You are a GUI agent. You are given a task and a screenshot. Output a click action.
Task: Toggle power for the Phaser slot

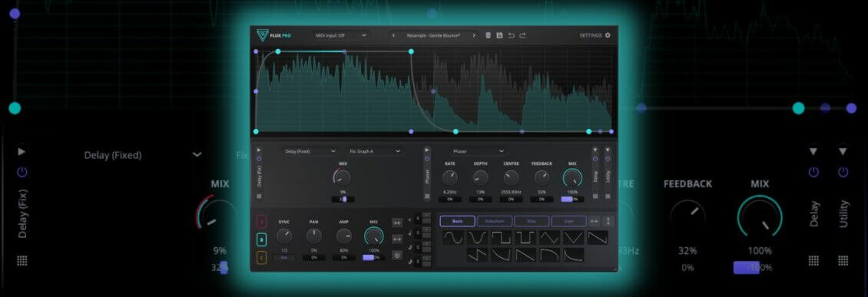[x=427, y=159]
